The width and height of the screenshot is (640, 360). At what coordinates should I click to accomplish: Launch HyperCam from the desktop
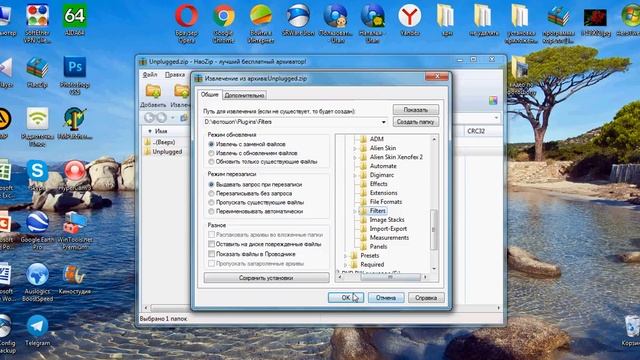75,171
